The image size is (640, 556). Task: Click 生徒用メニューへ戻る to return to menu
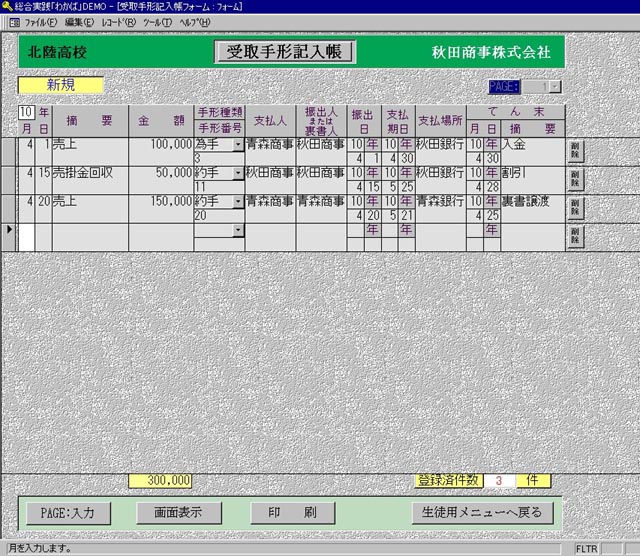tap(480, 513)
